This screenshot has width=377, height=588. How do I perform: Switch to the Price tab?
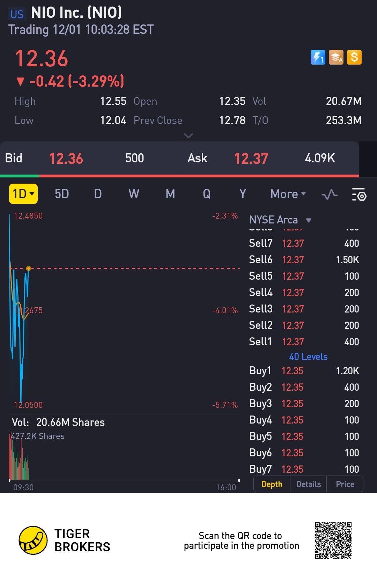click(345, 484)
